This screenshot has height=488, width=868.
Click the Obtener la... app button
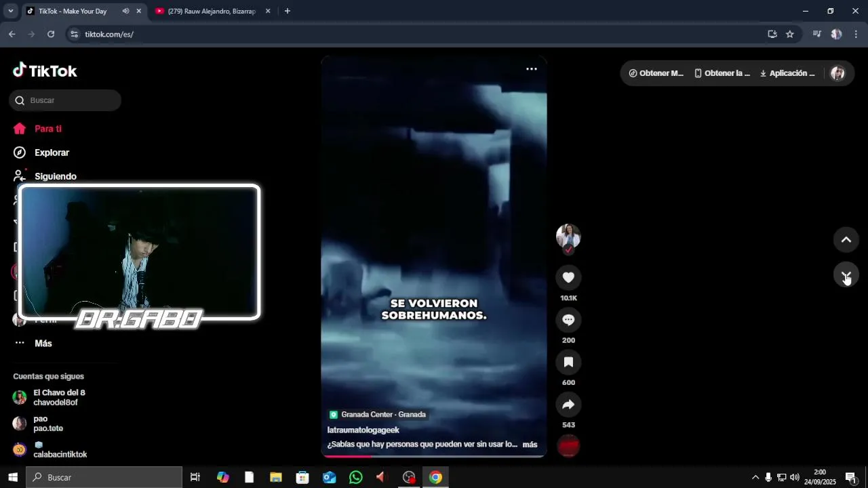click(722, 73)
